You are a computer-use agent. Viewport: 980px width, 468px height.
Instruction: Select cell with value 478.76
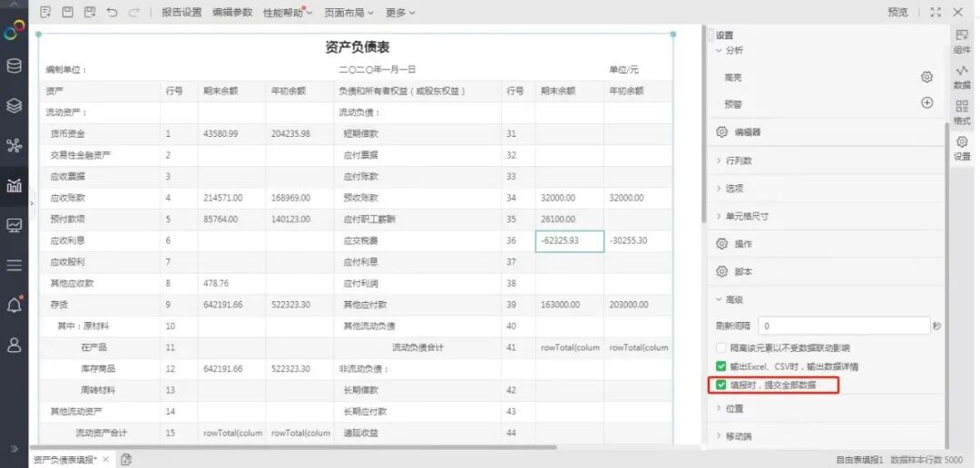232,283
